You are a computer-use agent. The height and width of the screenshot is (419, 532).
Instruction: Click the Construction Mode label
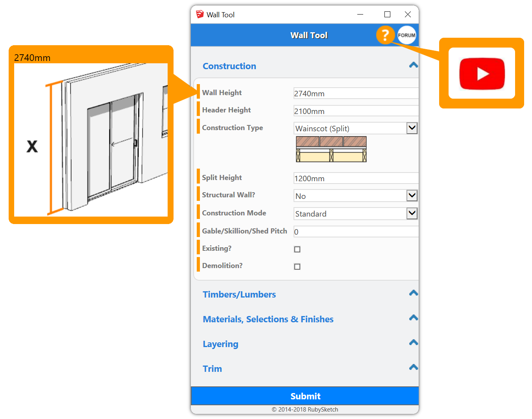[x=234, y=213]
